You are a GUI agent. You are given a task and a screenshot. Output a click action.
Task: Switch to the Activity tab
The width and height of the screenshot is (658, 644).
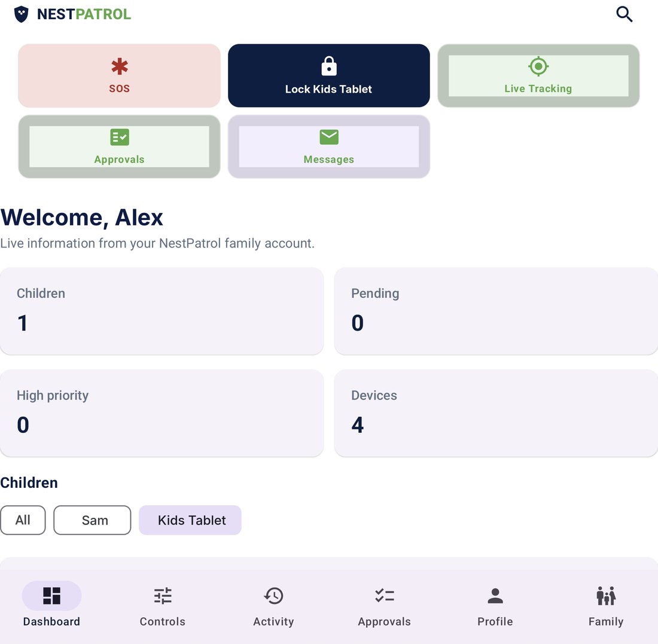click(273, 605)
